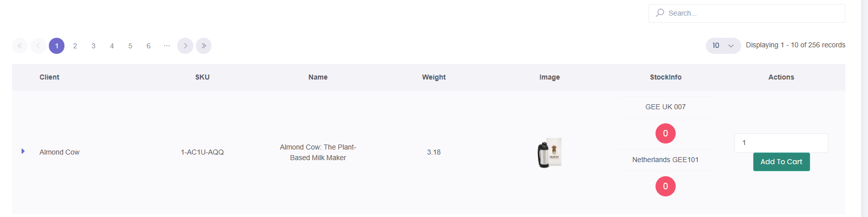Screen dimensions: 868x217
Task: Go to the next page arrow
Action: (185, 46)
